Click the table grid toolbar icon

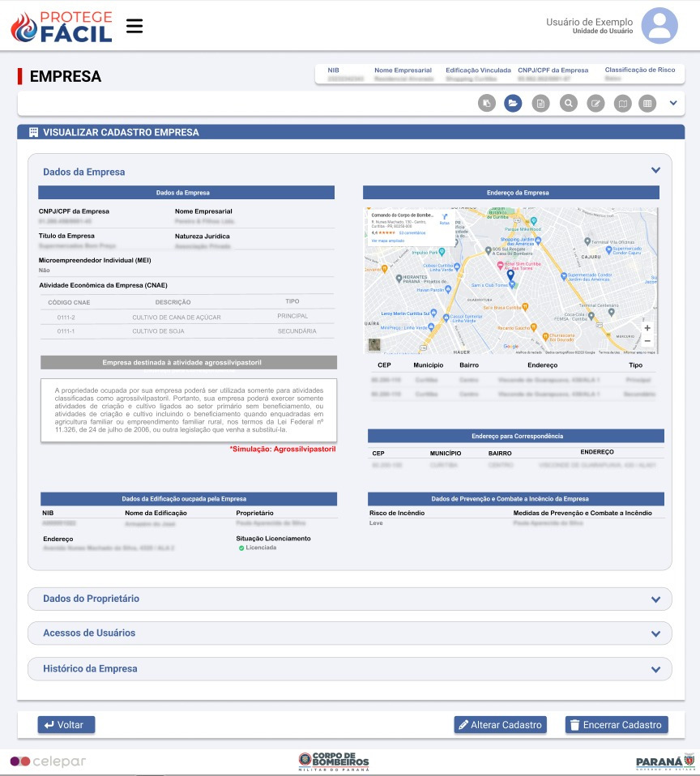647,103
